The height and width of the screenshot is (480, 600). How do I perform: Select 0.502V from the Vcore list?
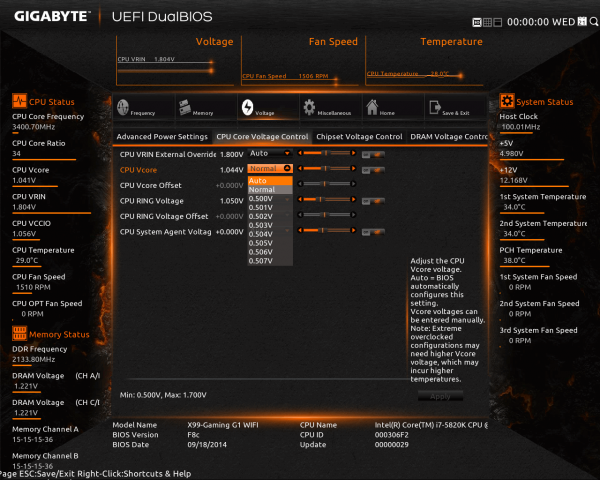point(270,216)
